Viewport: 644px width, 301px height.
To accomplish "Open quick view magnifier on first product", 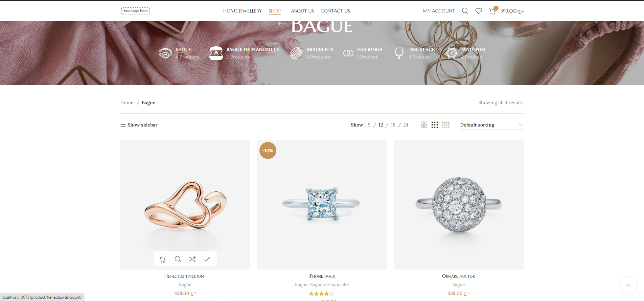I will click(x=178, y=259).
